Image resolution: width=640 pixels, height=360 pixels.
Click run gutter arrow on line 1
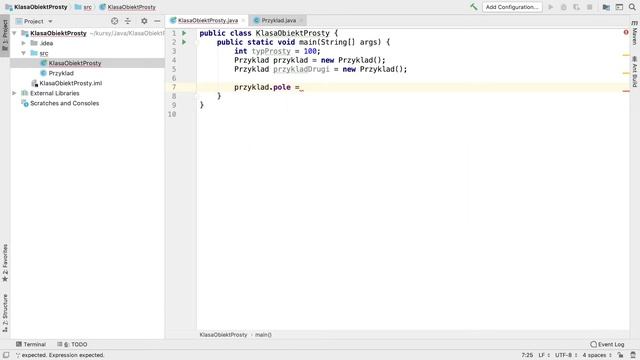coord(184,33)
